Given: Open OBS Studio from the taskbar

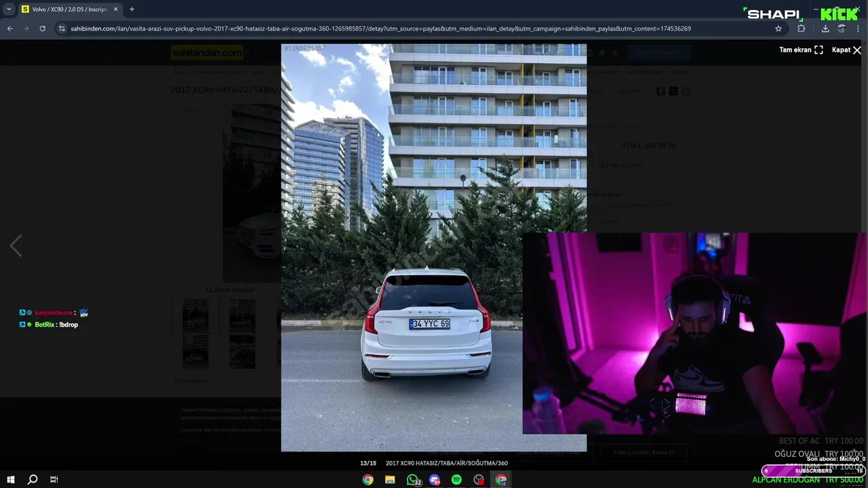Looking at the screenshot, I should [479, 480].
